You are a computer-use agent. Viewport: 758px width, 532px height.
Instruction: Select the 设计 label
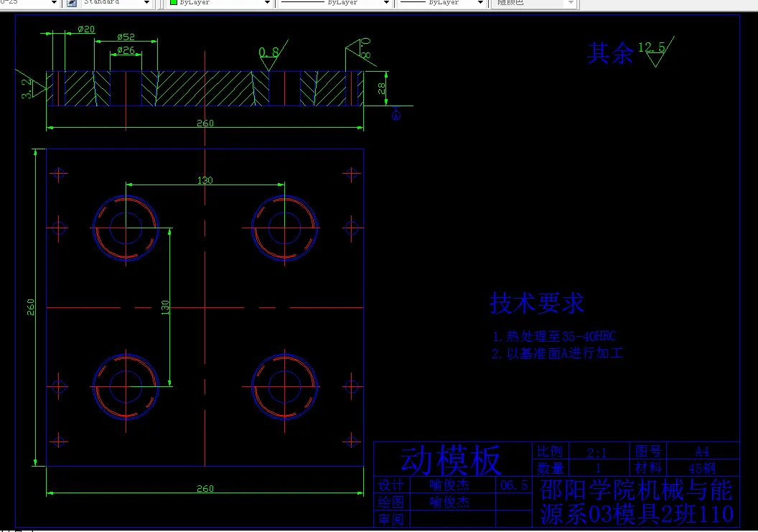coord(391,485)
